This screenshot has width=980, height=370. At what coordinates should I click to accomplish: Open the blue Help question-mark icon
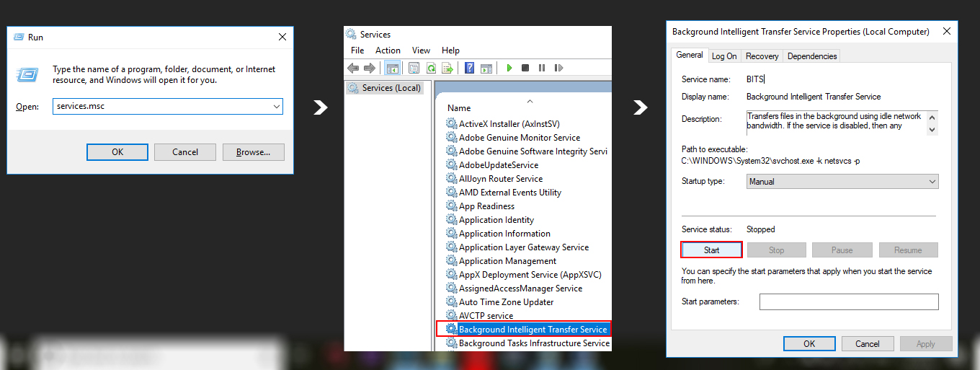(x=469, y=68)
